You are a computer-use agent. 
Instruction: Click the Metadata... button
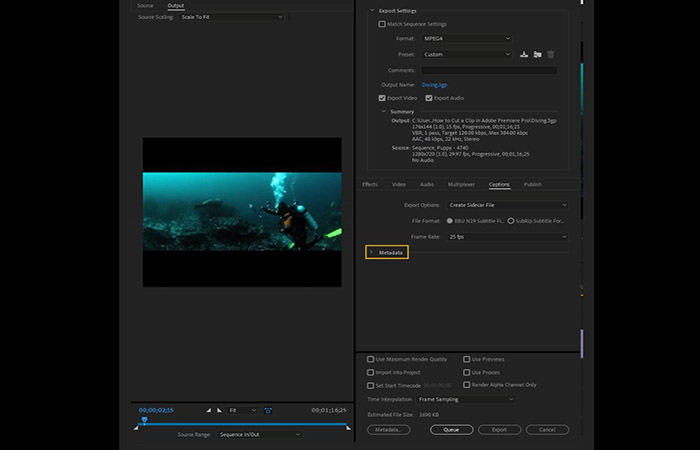(388, 430)
